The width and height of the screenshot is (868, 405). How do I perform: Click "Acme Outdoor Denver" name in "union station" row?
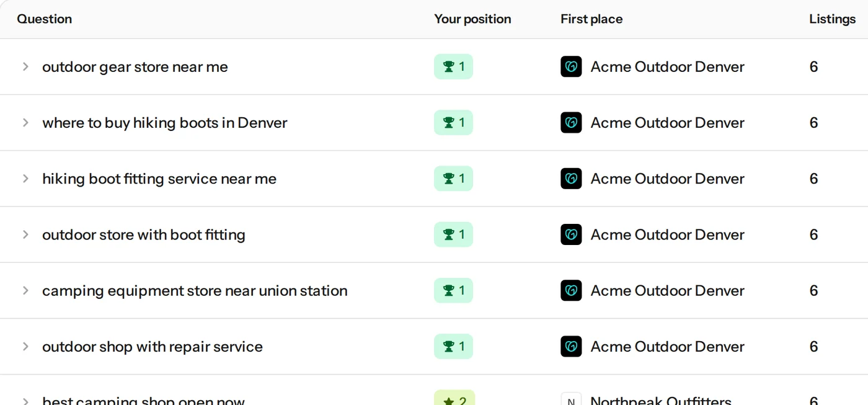[668, 291]
